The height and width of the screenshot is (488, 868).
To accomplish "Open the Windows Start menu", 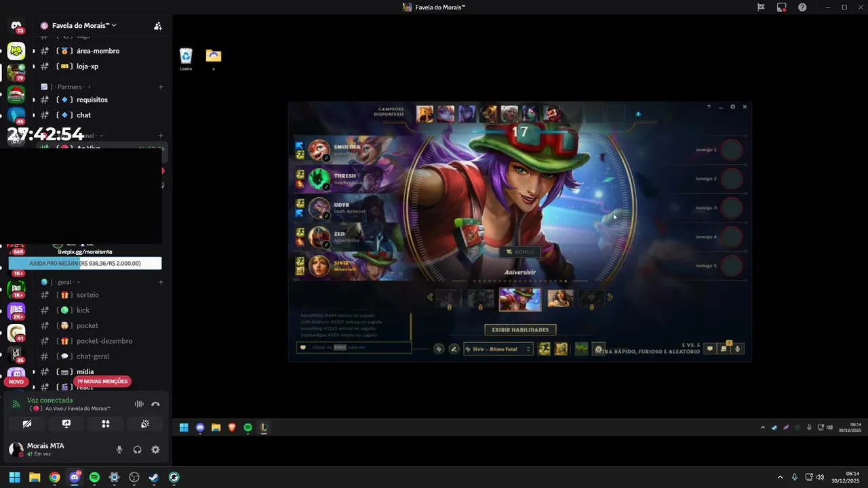I will [x=14, y=477].
